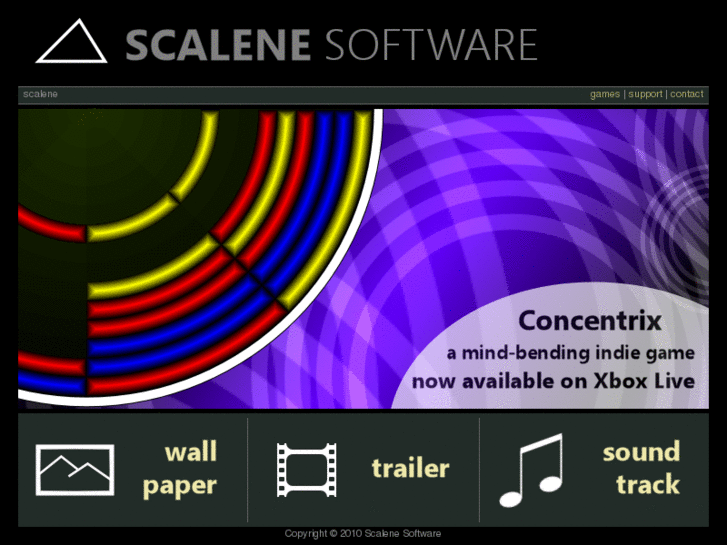Click the Concentrix game title
Viewport: 727px width, 545px height.
[590, 321]
